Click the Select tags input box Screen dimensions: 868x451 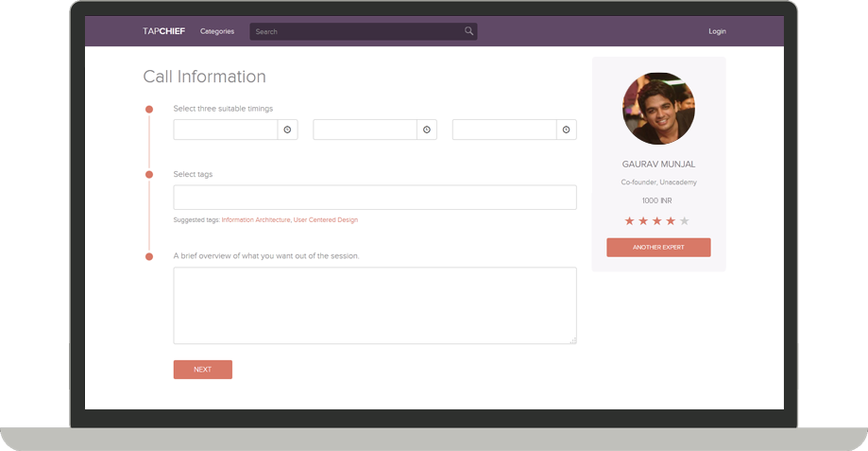(x=375, y=198)
